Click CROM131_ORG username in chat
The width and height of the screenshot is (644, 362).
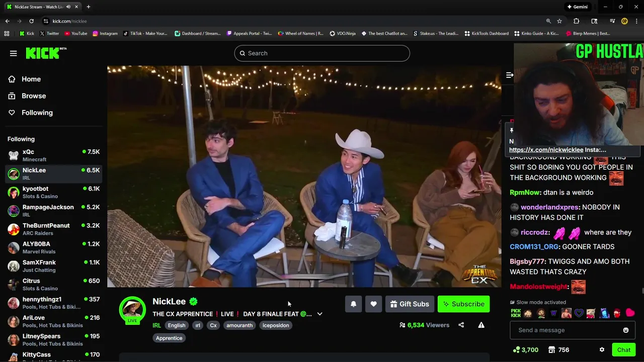(534, 247)
